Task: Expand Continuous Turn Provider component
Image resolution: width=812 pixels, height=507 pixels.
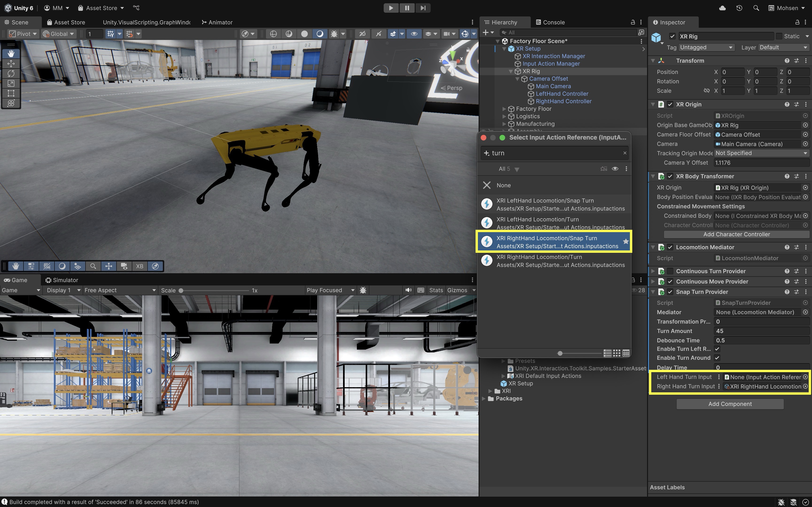Action: [653, 271]
